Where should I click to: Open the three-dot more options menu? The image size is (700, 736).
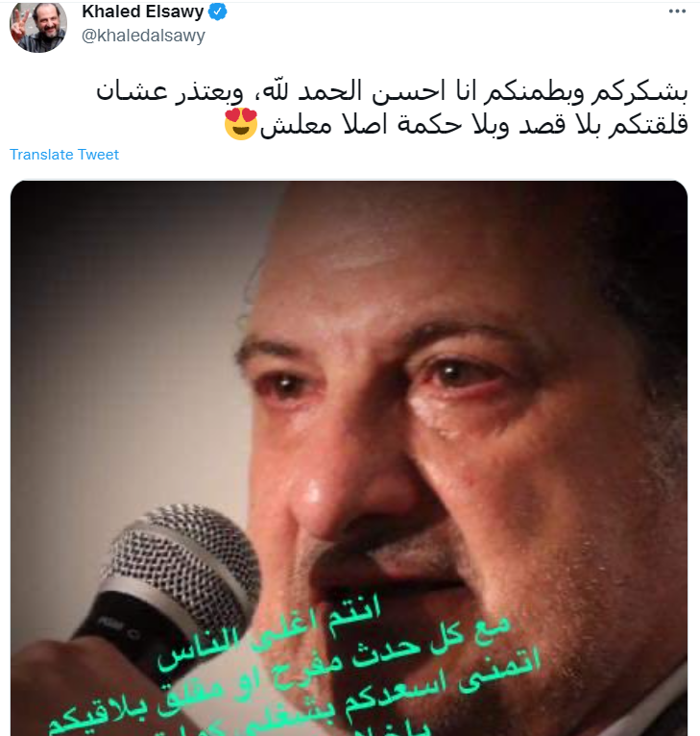pos(677,12)
